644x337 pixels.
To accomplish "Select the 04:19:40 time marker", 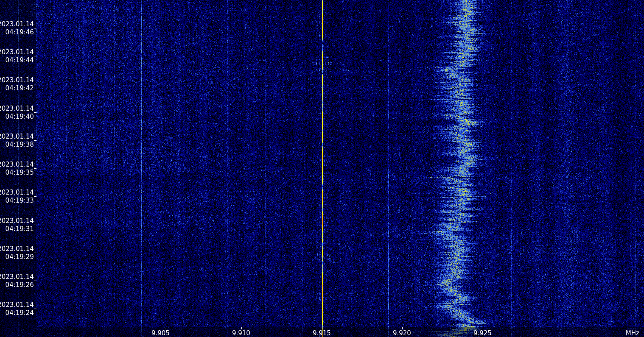I will 19,116.
